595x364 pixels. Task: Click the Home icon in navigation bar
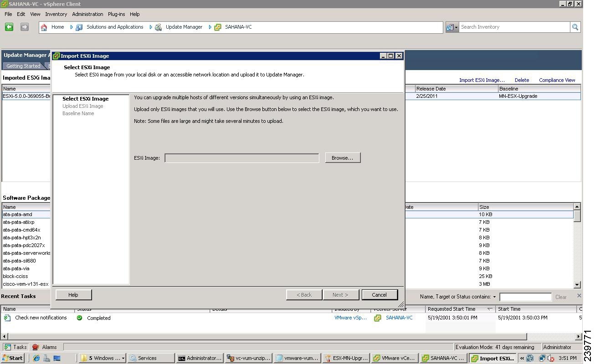pyautogui.click(x=44, y=27)
